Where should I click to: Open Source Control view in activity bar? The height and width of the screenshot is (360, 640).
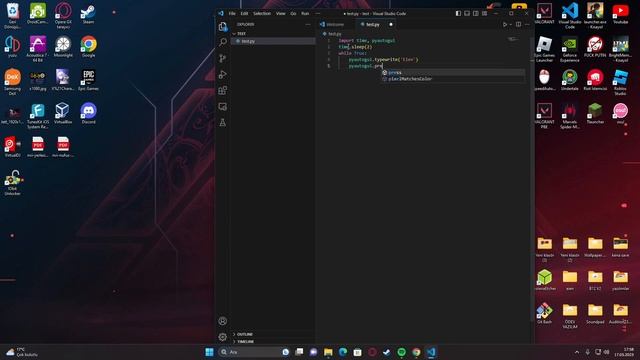pyautogui.click(x=222, y=58)
